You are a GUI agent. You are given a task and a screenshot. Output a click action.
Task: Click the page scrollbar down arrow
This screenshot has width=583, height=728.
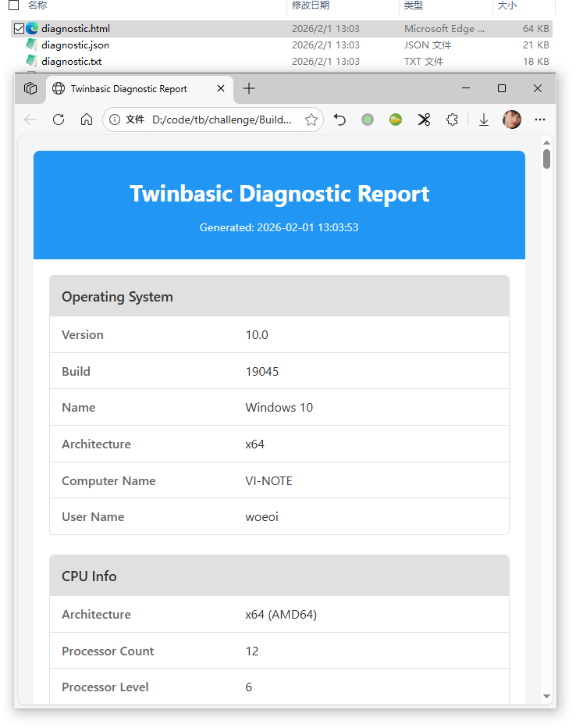546,696
